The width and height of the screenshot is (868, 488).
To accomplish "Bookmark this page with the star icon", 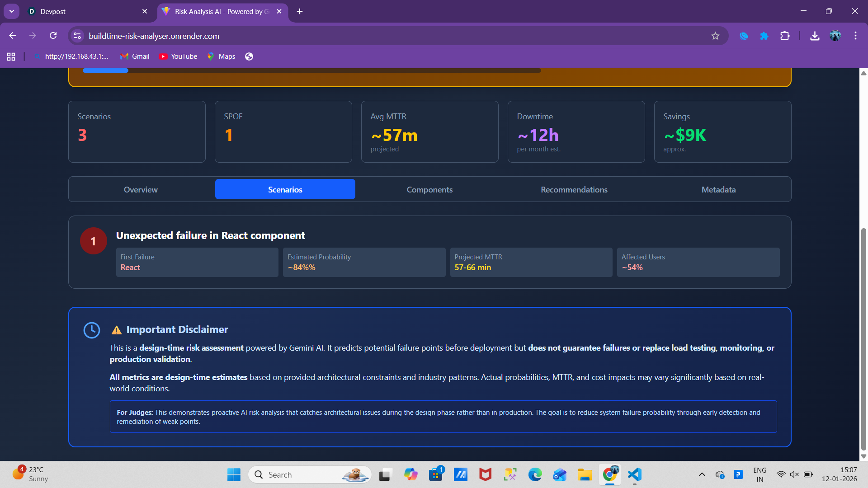I will pyautogui.click(x=715, y=36).
